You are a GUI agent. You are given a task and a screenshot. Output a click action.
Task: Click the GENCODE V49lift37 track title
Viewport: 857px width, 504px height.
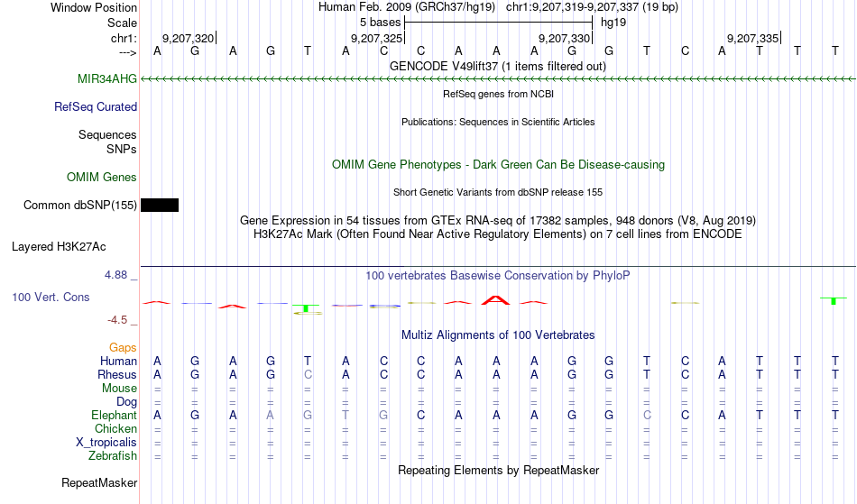click(498, 66)
